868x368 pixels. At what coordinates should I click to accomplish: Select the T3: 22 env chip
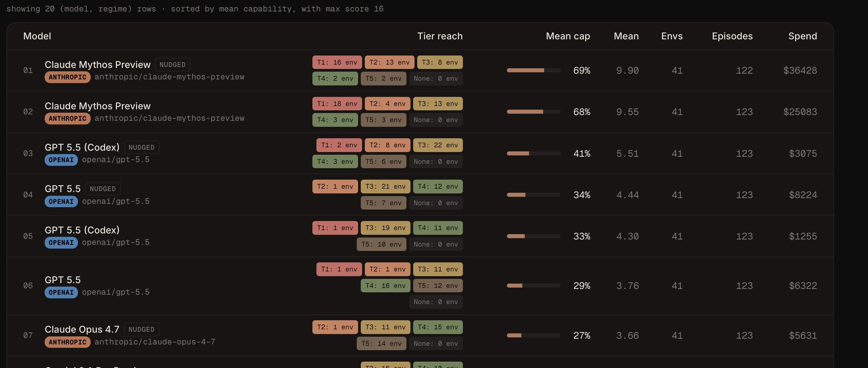point(438,145)
